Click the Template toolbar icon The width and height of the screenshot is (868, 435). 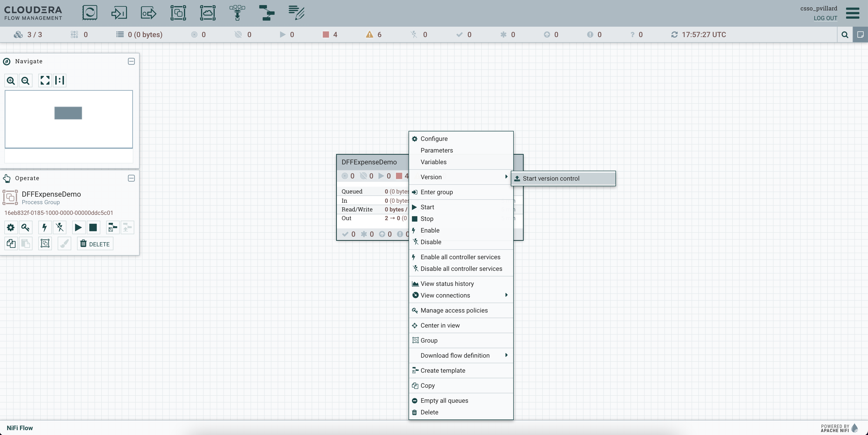click(267, 13)
